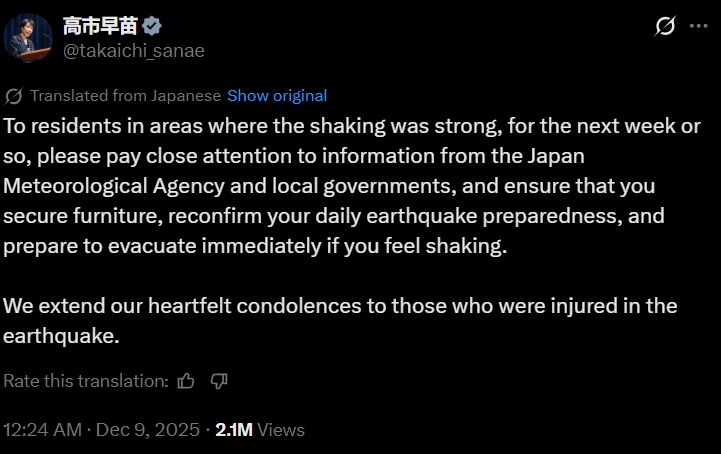Open the @takaichi_sanae handle link
Image resolution: width=721 pixels, height=454 pixels.
click(133, 50)
